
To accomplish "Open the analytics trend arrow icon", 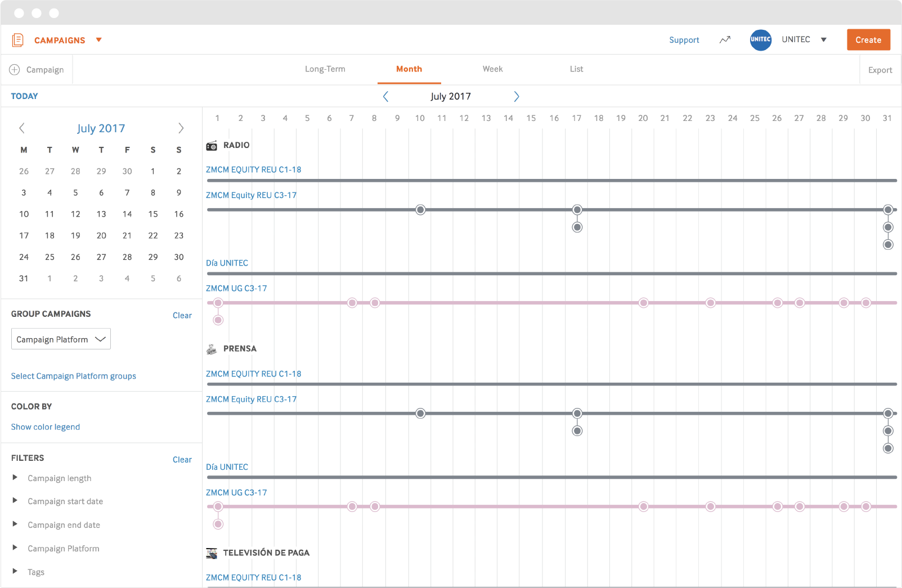I will tap(725, 39).
